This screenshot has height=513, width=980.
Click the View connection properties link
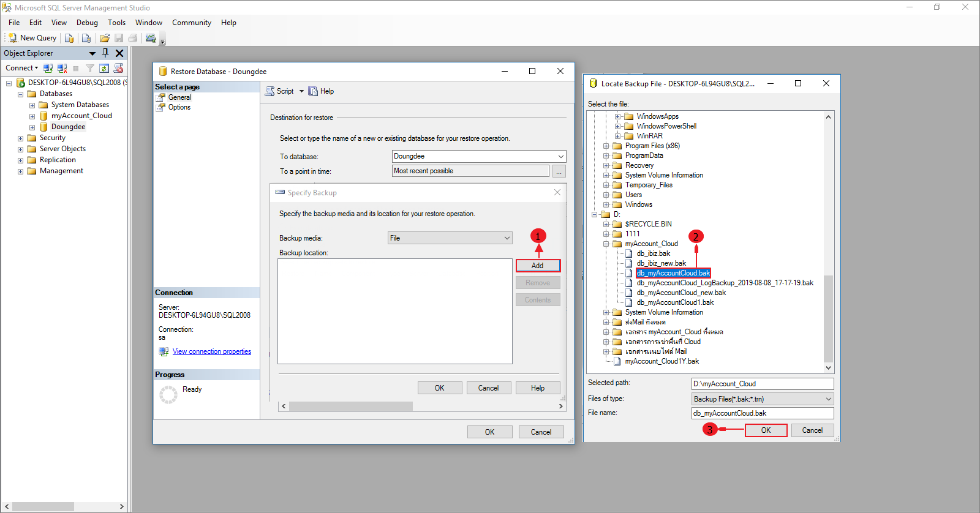(x=212, y=351)
